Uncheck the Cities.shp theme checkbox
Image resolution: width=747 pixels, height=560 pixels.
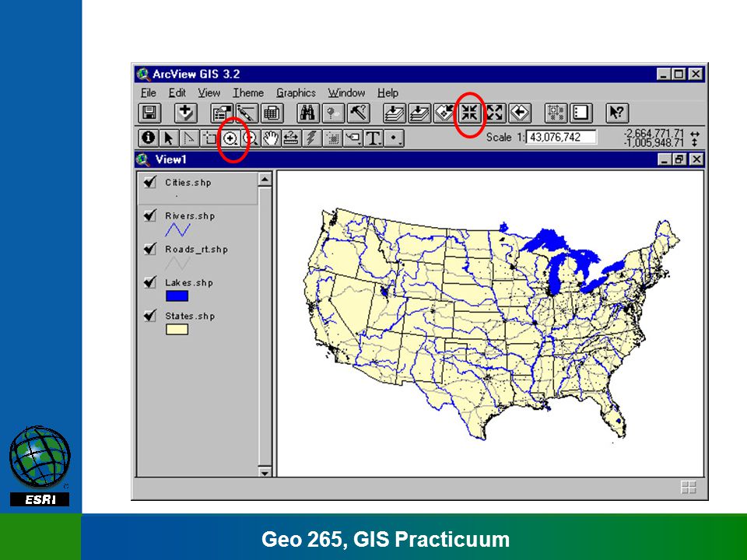click(150, 182)
